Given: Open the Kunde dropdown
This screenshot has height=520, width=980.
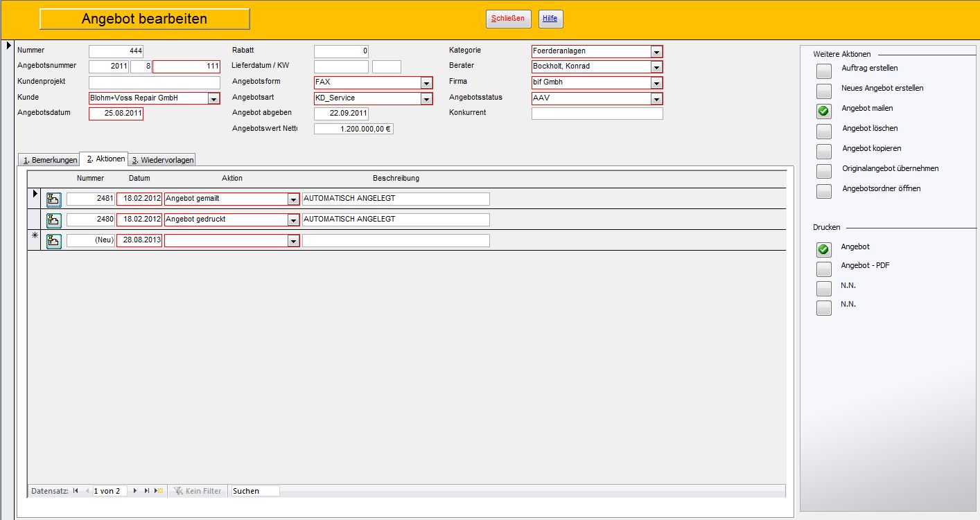Looking at the screenshot, I should (214, 98).
